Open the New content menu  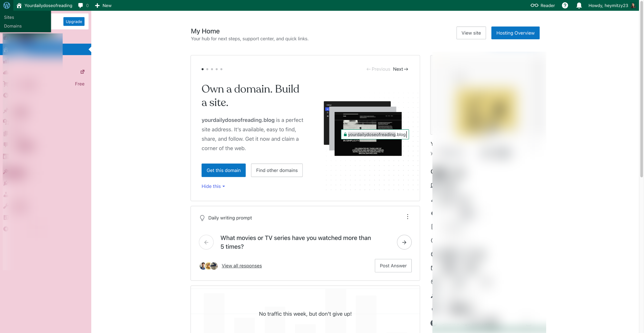(x=103, y=5)
